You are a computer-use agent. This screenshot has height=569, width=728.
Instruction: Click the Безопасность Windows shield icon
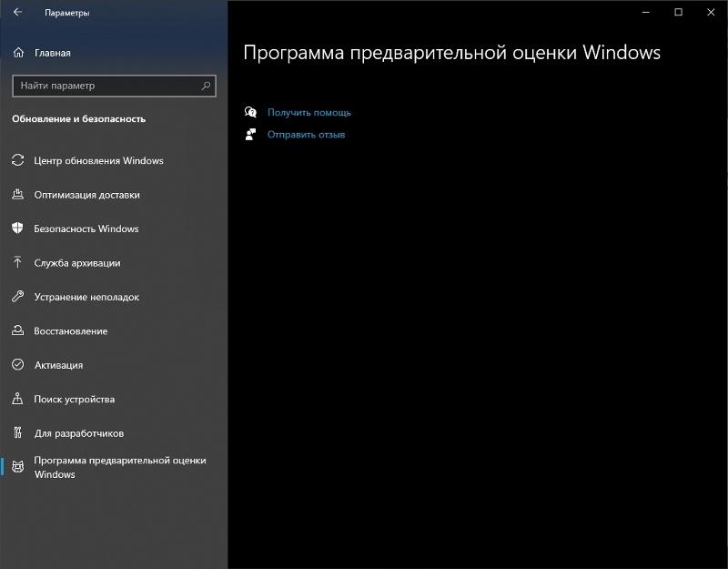tap(17, 229)
